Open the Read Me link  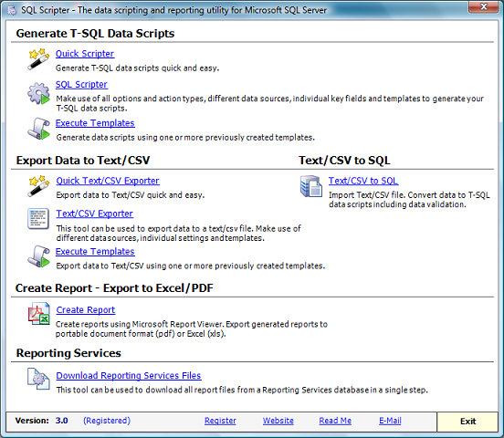pos(335,421)
